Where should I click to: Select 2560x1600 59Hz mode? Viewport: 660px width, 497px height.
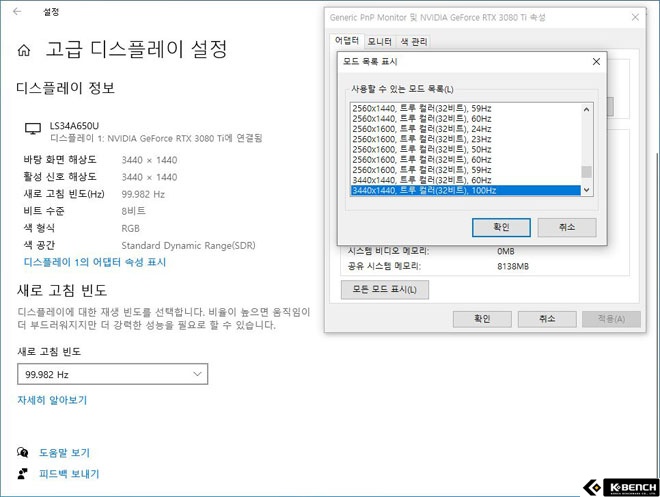(x=466, y=170)
